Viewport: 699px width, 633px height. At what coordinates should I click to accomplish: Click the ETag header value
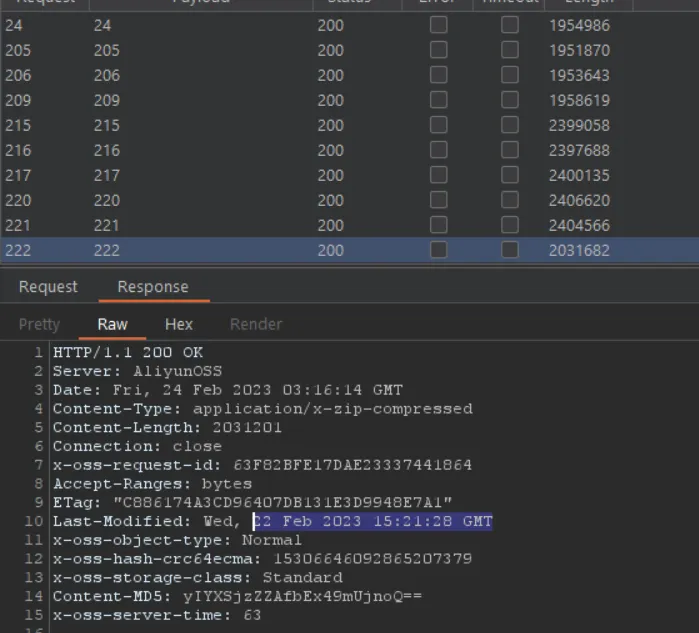tap(283, 502)
